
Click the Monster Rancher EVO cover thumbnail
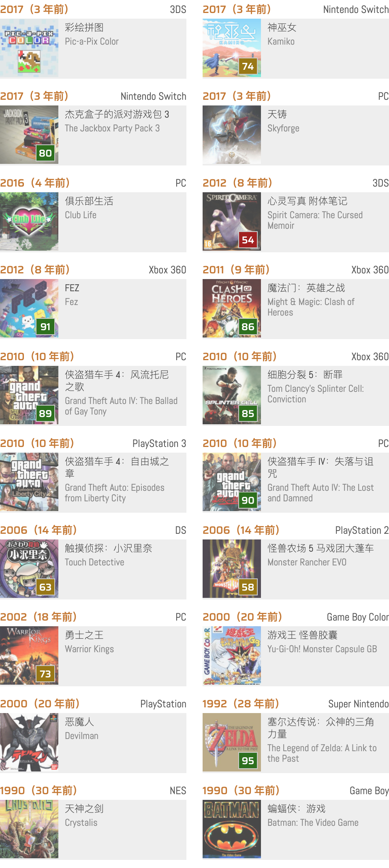[x=232, y=569]
